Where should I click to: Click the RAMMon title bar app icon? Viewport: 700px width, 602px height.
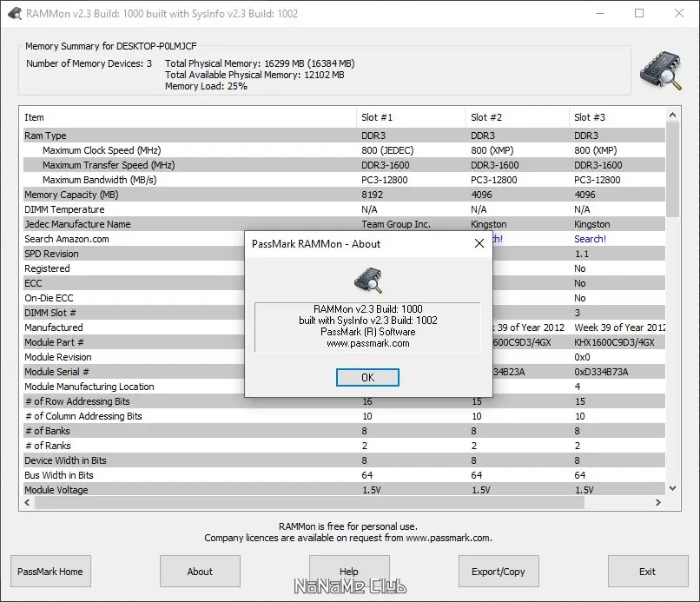pyautogui.click(x=15, y=13)
